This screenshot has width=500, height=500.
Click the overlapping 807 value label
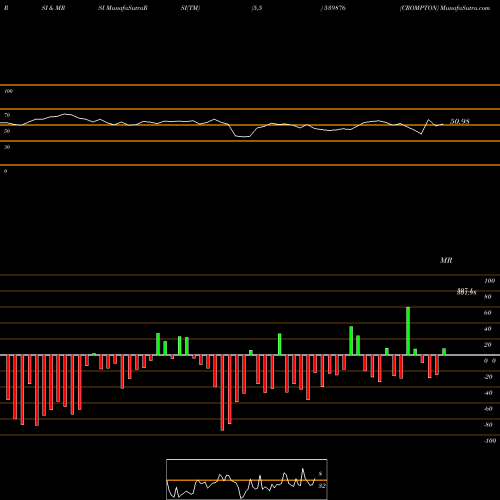[466, 292]
